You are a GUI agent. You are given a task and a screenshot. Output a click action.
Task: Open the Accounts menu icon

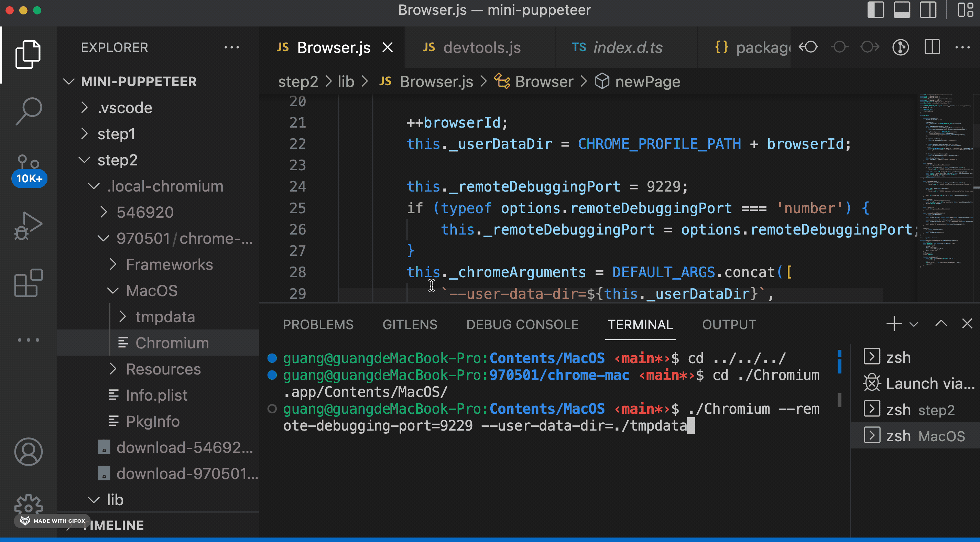29,452
